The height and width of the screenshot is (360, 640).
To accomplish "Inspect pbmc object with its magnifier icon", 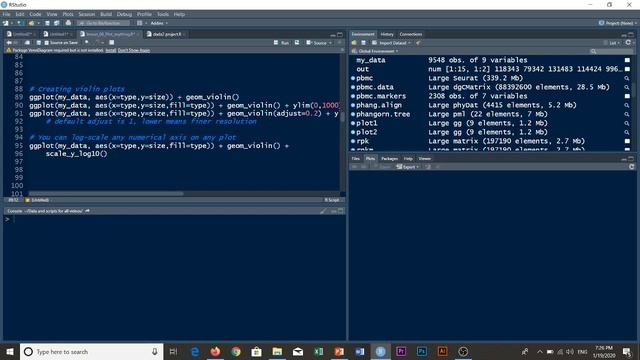I will [627, 78].
